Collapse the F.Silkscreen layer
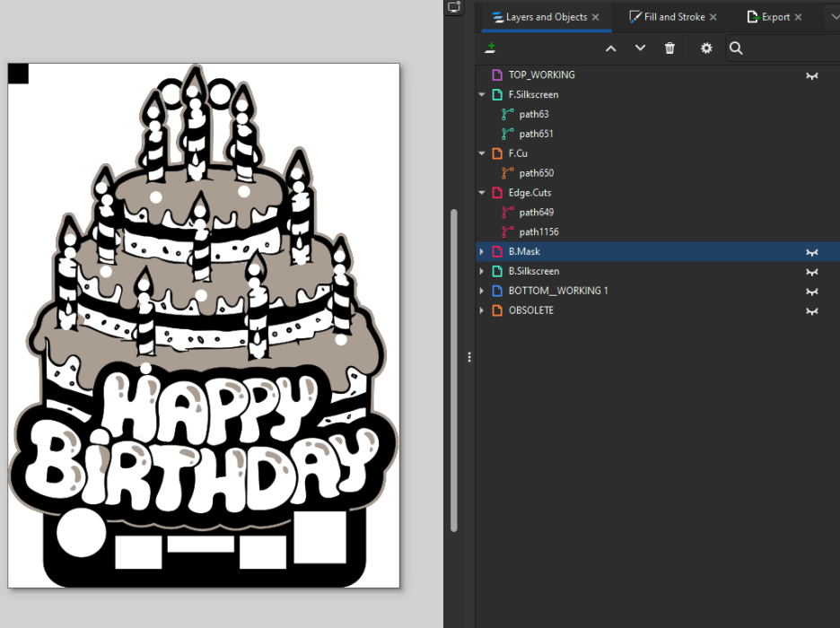Image resolution: width=840 pixels, height=628 pixels. click(482, 95)
